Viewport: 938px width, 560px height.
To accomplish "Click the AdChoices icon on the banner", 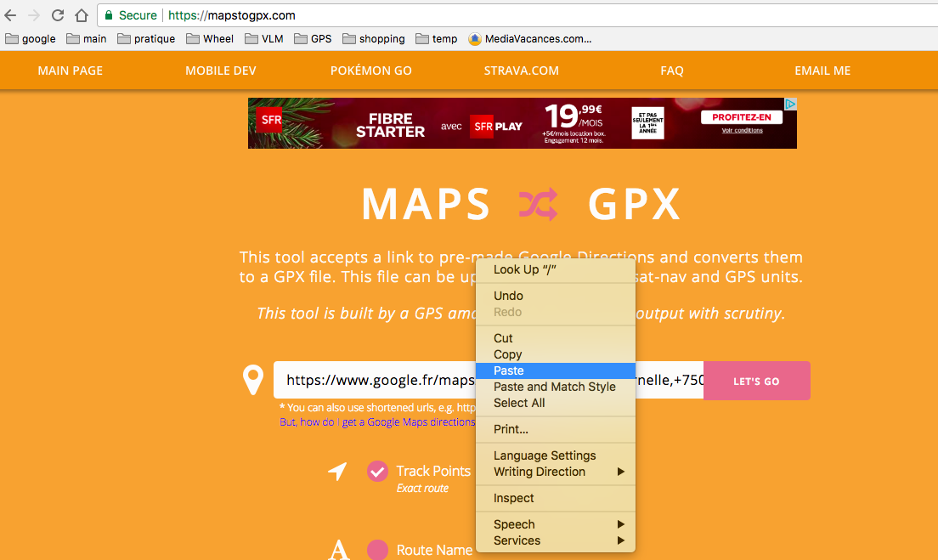I will pos(790,105).
